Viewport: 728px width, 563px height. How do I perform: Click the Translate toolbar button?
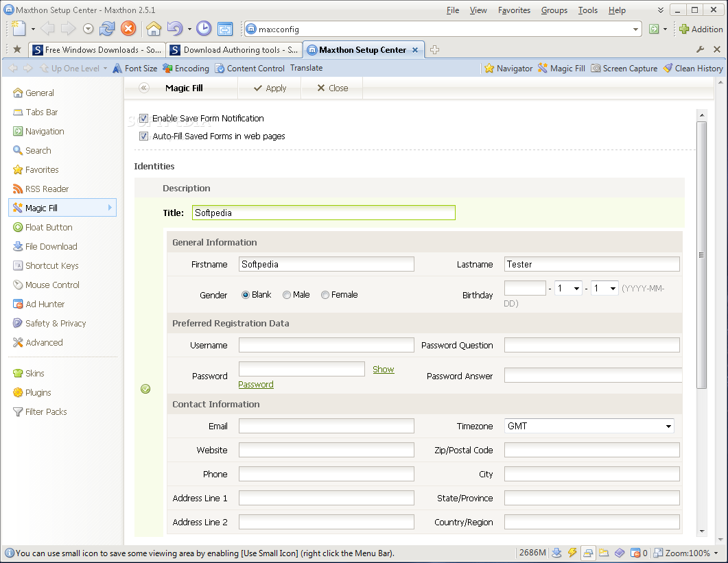coord(307,68)
